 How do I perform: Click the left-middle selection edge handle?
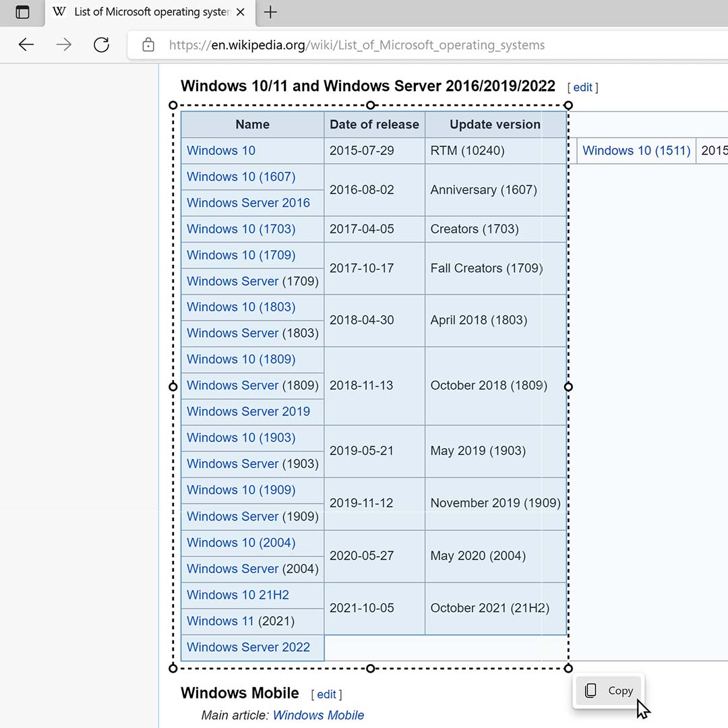click(x=173, y=387)
